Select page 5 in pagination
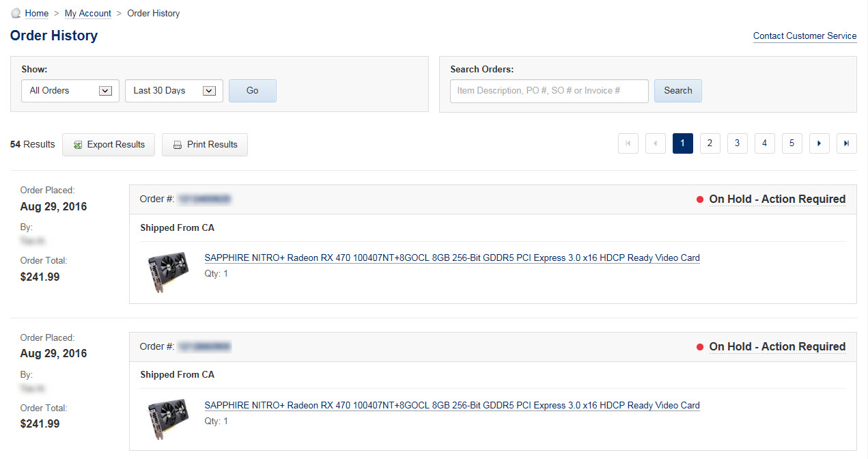This screenshot has width=868, height=459. coord(792,143)
